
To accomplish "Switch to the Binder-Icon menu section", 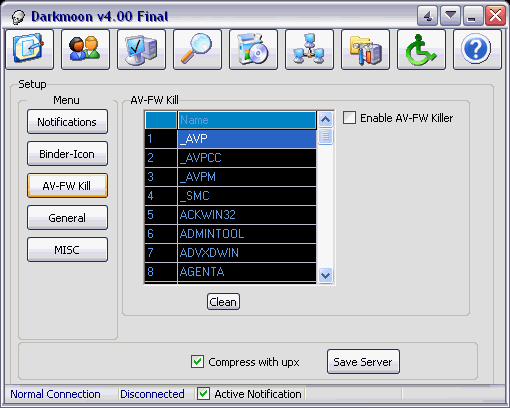I will (x=67, y=154).
